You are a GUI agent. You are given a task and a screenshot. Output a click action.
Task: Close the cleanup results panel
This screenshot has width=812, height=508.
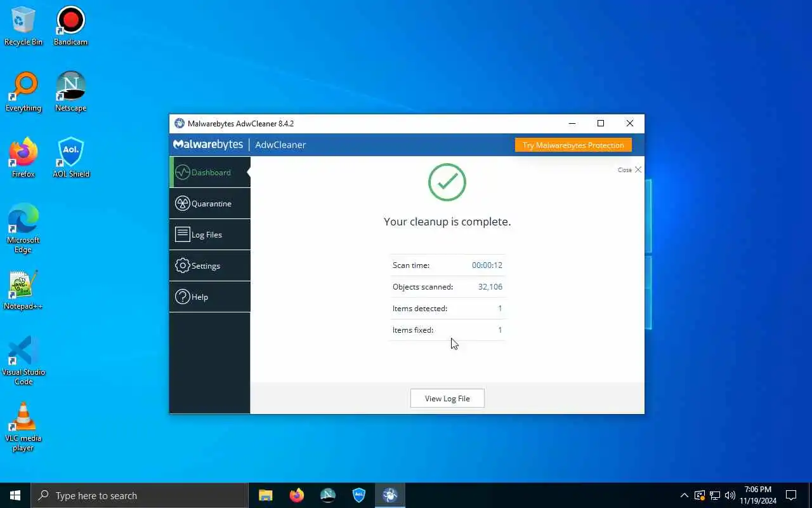pyautogui.click(x=630, y=170)
